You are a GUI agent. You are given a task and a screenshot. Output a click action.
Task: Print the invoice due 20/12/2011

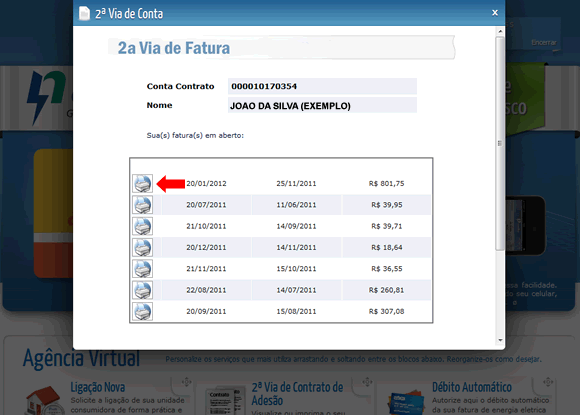142,247
